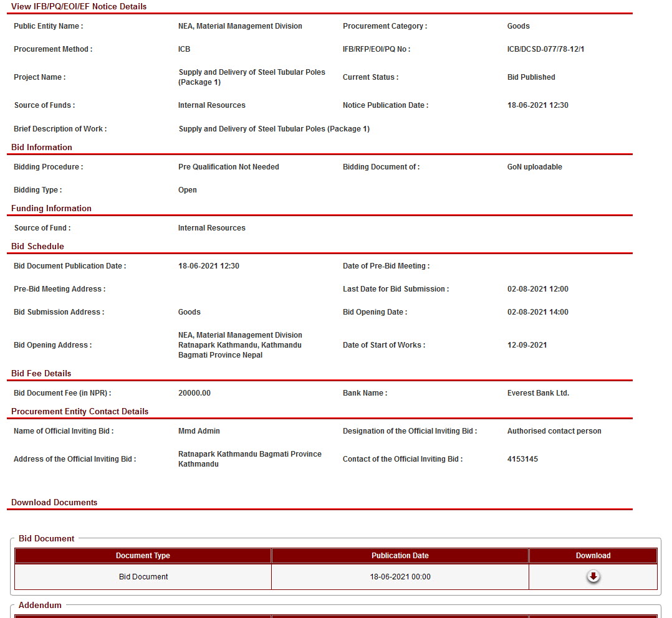Click the Download Documents section heading
The image size is (672, 618).
[54, 502]
